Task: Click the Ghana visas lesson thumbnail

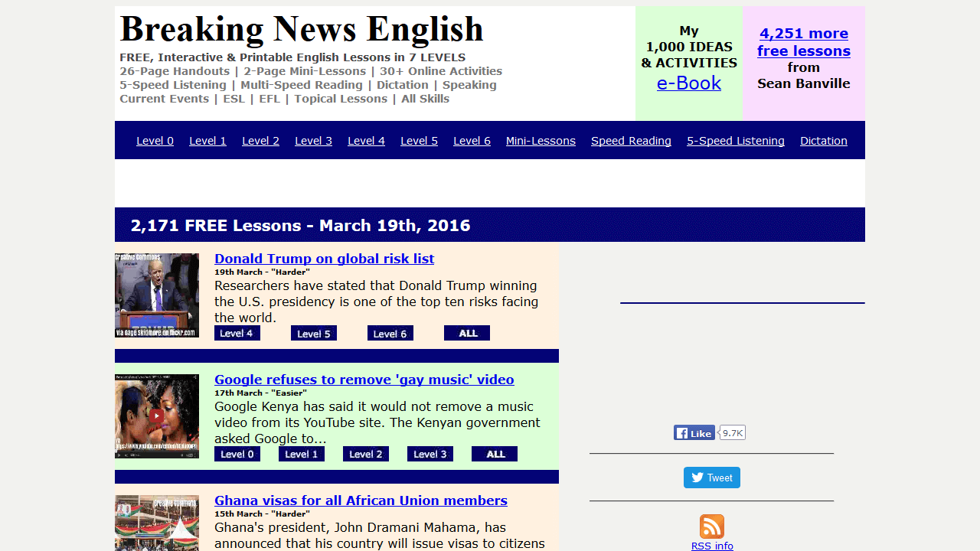Action: click(157, 523)
